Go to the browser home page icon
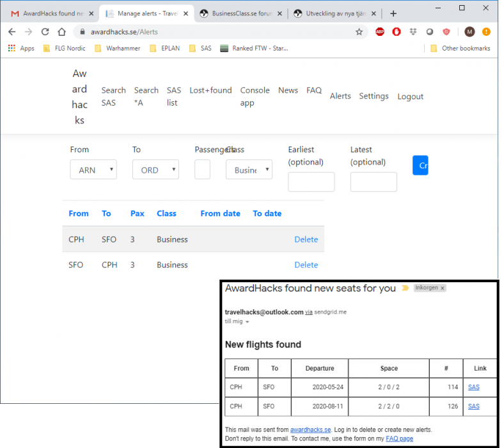The width and height of the screenshot is (504, 448). click(61, 31)
